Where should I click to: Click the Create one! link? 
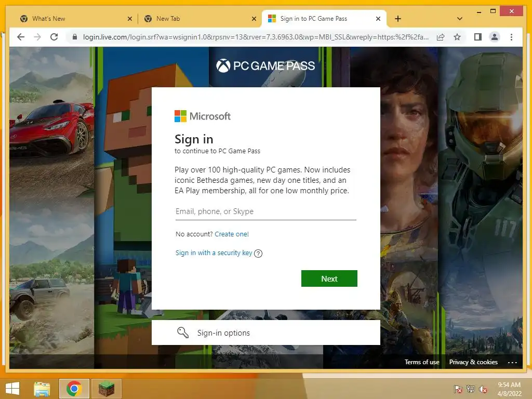[232, 234]
